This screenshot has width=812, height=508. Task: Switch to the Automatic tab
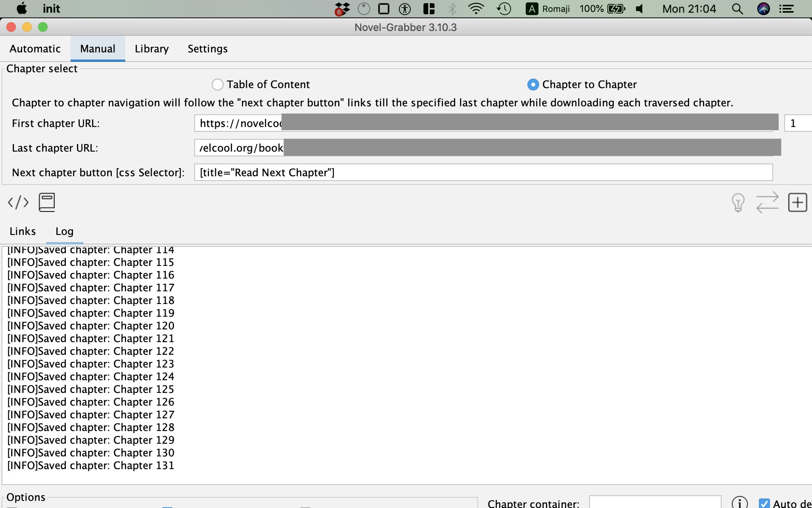click(x=35, y=48)
